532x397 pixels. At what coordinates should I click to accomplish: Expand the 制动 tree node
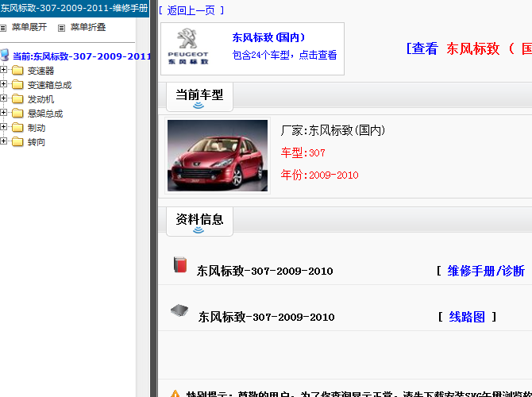pos(3,126)
